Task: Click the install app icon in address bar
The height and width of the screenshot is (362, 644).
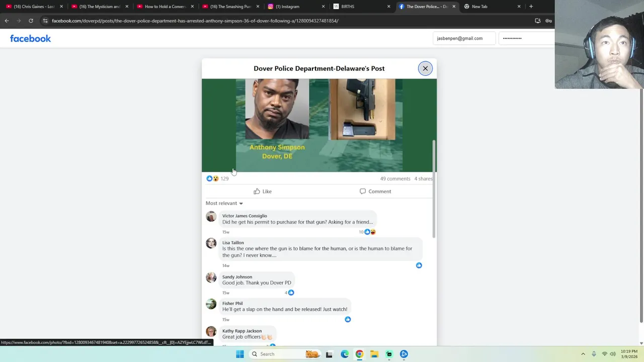Action: tap(537, 21)
